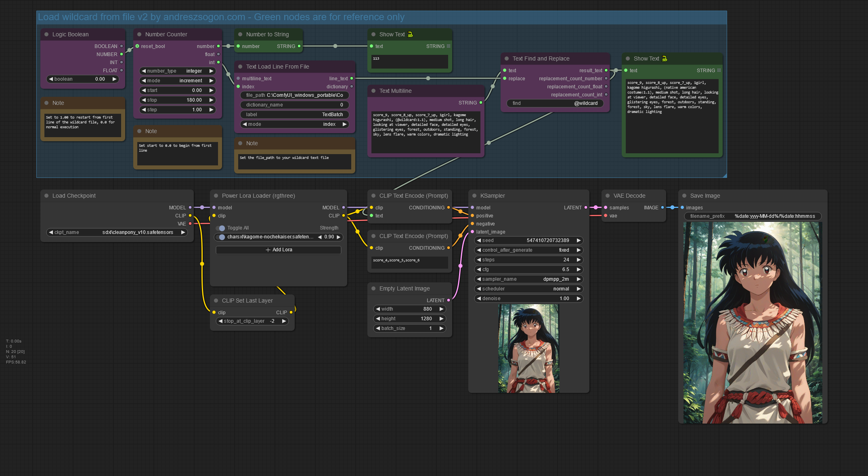Select the kagome-nochekaiser lora name
Viewport: 868px width, 476px height.
tap(270, 237)
